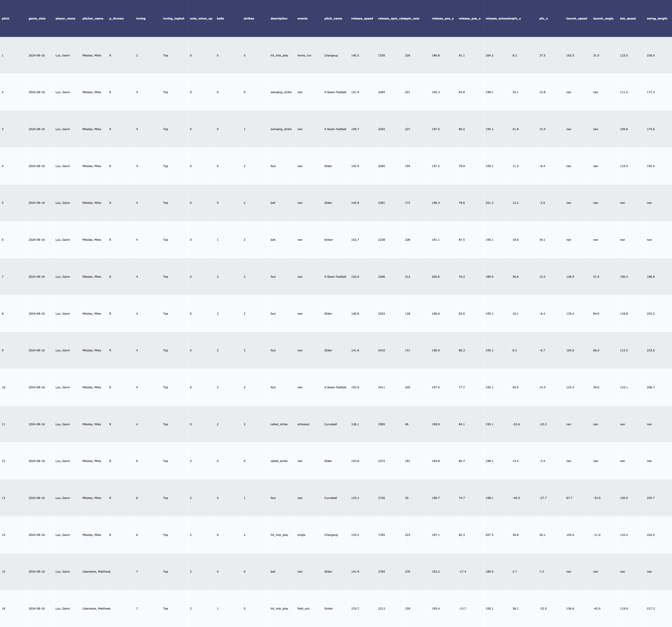This screenshot has height=627, width=672.
Task: Select swing length value 254.7
Action: [650, 498]
